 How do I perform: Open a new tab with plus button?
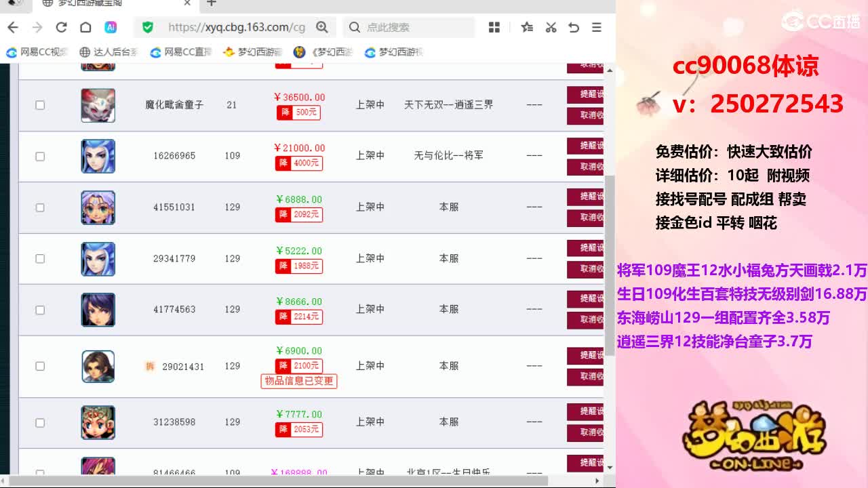212,3
